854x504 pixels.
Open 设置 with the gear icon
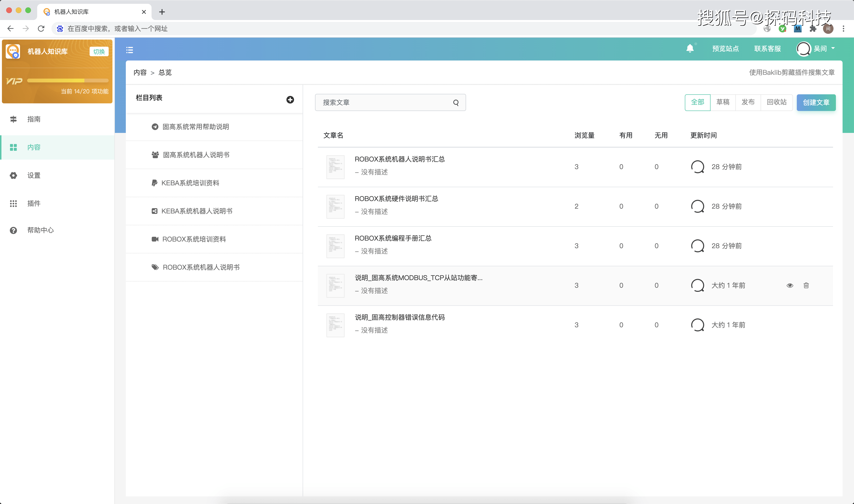coord(34,175)
